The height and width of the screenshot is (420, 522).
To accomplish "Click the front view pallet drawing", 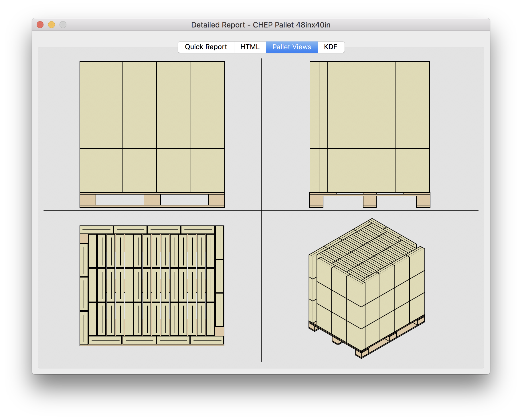I will click(x=152, y=134).
